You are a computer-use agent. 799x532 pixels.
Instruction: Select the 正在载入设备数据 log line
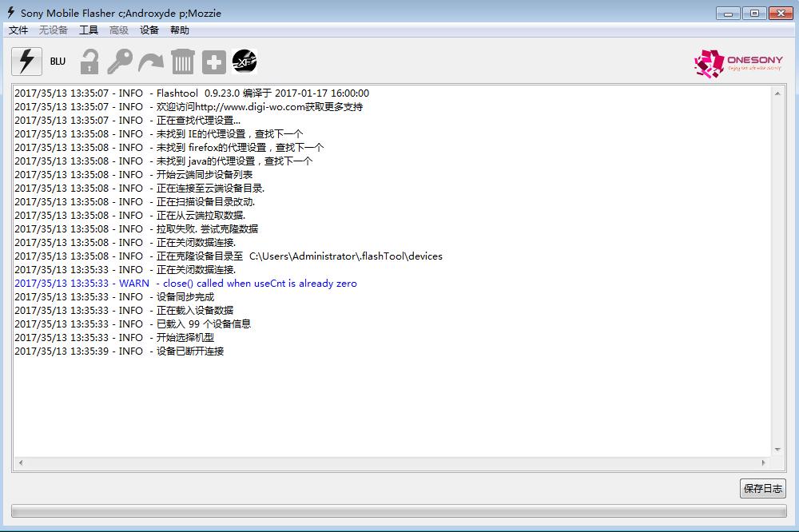[x=124, y=310]
